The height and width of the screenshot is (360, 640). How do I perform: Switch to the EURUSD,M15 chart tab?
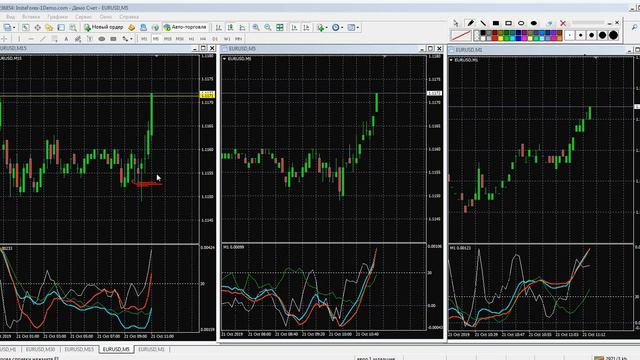pos(79,349)
